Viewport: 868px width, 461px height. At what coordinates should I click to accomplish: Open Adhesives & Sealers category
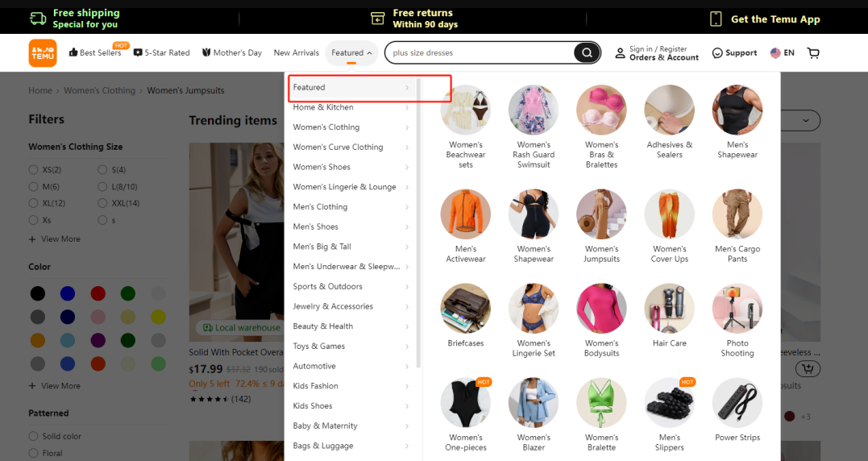[x=670, y=122]
